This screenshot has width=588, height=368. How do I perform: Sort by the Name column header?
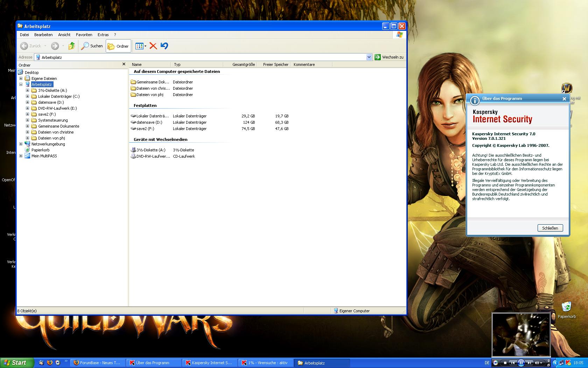[x=150, y=64]
